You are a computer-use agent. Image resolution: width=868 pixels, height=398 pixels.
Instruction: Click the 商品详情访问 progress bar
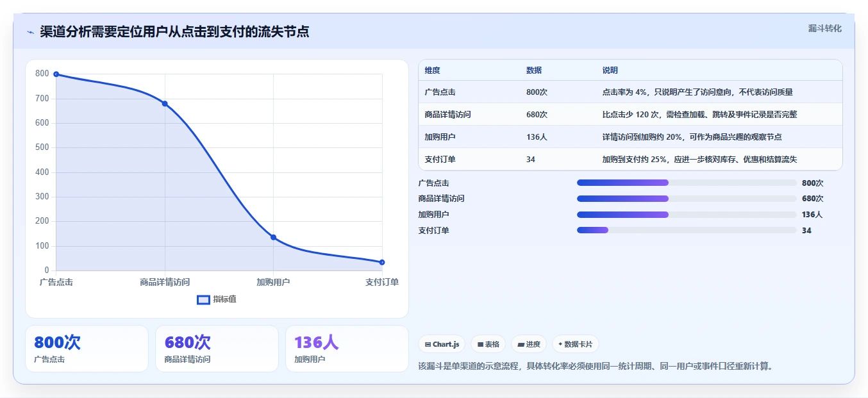click(x=687, y=199)
